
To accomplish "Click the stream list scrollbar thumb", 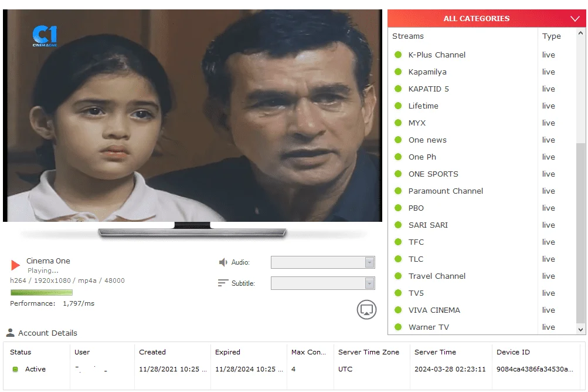I will coord(580,233).
